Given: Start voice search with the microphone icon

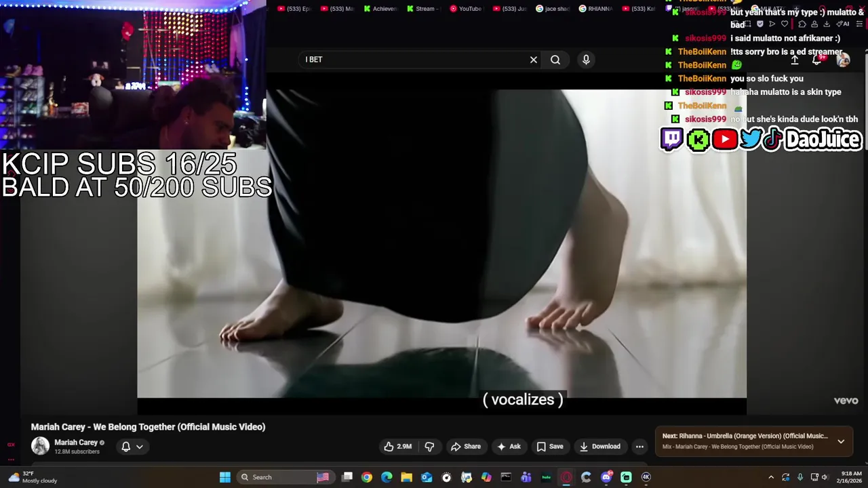Looking at the screenshot, I should coord(586,60).
